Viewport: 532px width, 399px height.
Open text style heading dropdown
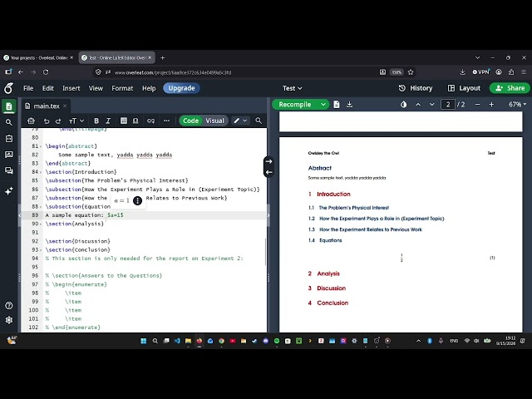76,121
